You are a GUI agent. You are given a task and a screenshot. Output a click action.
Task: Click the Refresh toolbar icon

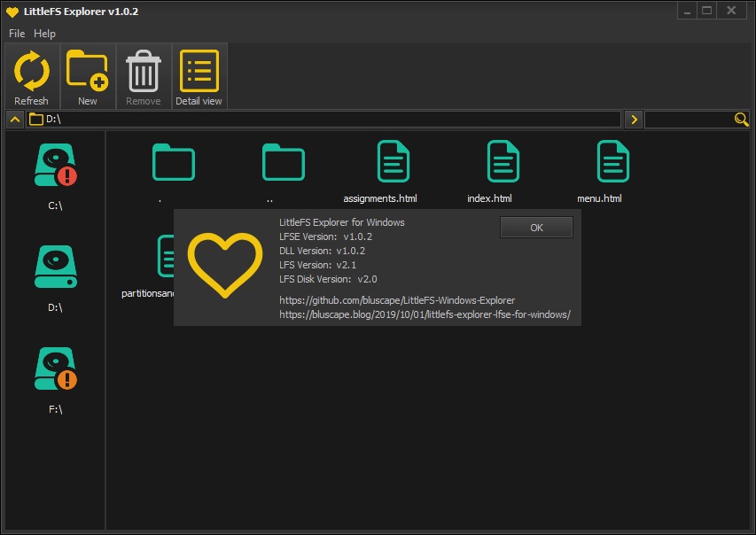click(x=32, y=72)
